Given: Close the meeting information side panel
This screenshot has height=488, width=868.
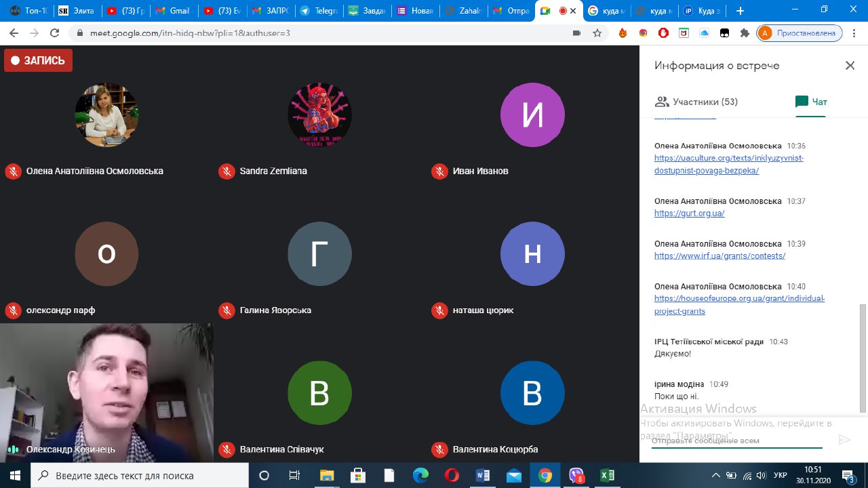Looking at the screenshot, I should 850,66.
